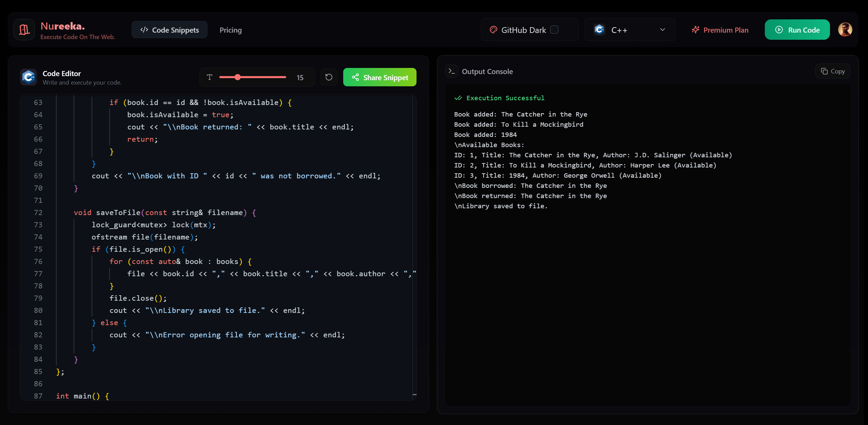Click the Output Console terminal icon
The width and height of the screenshot is (868, 425).
(451, 71)
